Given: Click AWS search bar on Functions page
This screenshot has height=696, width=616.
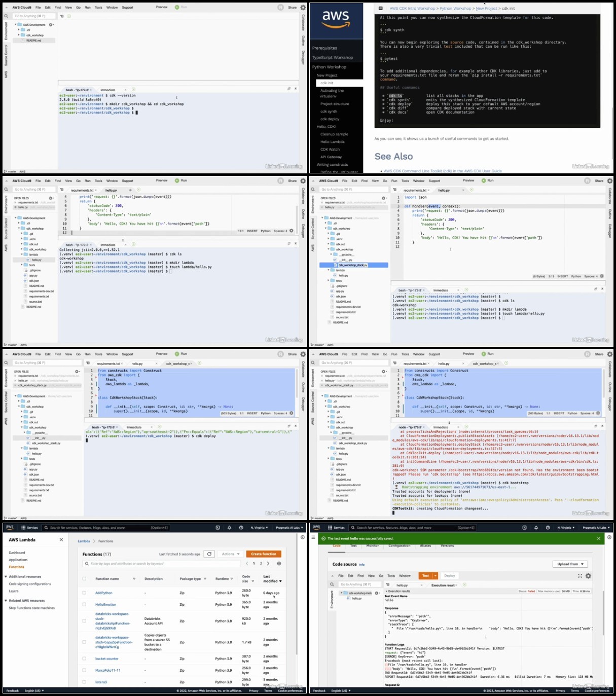Looking at the screenshot, I should (x=107, y=528).
